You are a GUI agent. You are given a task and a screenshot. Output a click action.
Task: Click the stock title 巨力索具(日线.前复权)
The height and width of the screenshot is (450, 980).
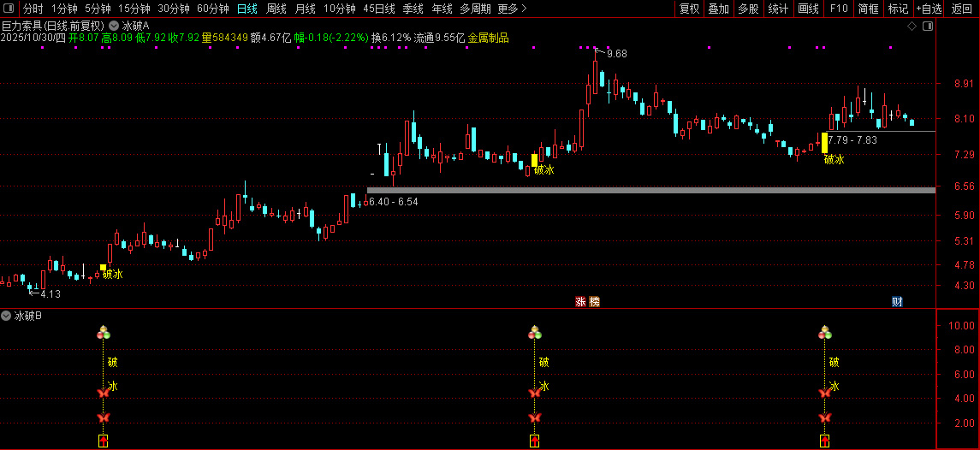(53, 27)
